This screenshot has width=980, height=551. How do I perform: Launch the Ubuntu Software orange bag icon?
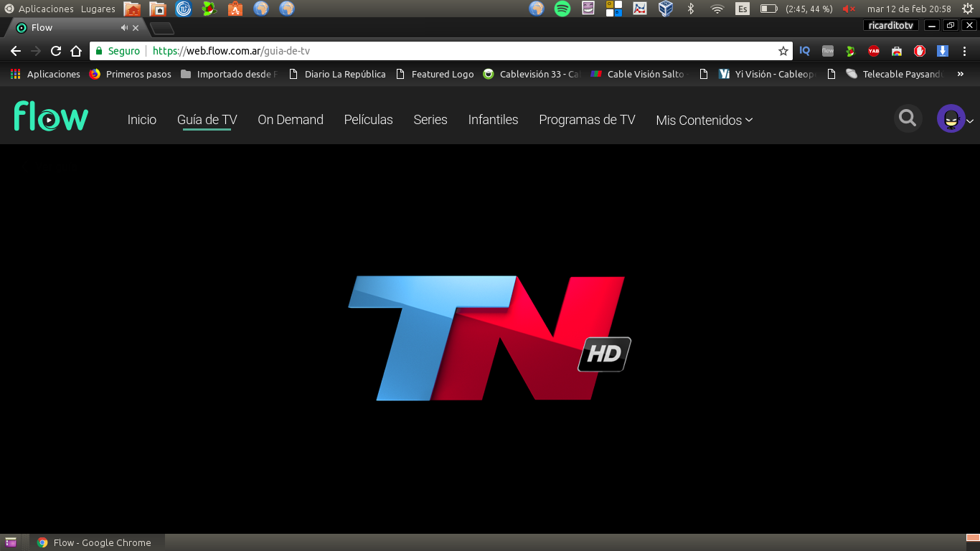click(235, 9)
